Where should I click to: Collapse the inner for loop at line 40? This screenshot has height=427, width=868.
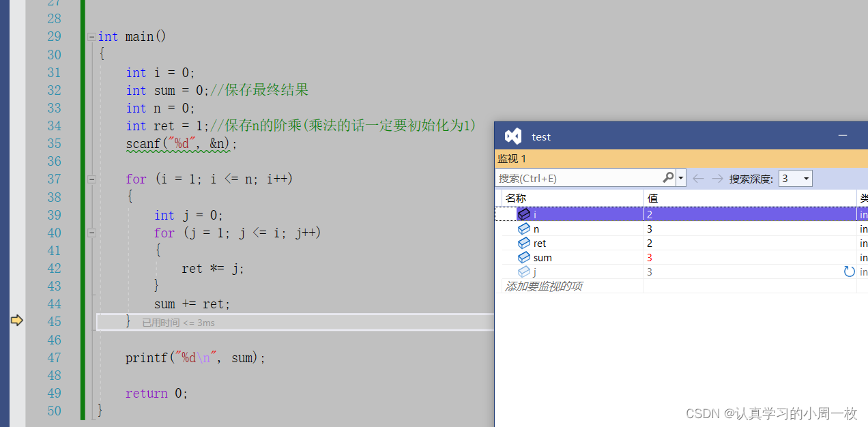[x=91, y=233]
